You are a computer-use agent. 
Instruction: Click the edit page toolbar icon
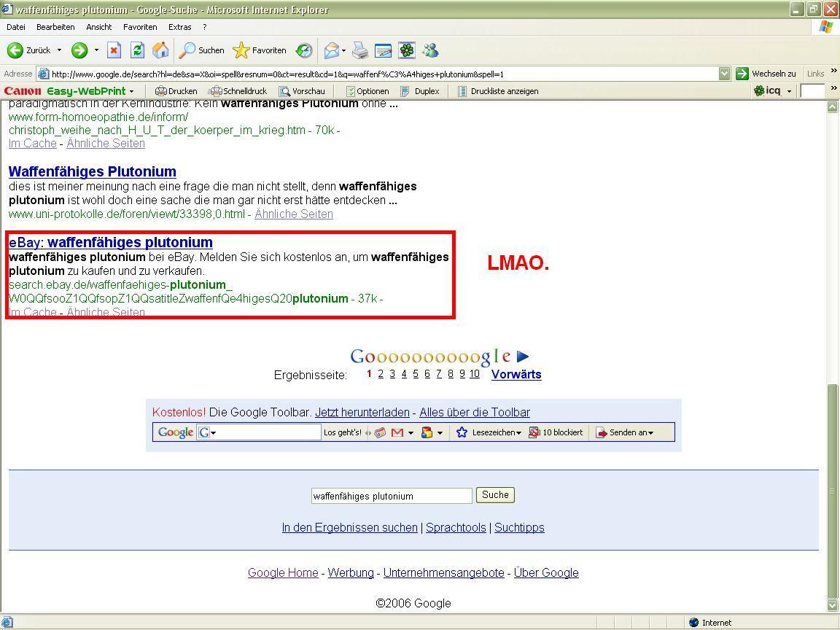click(x=383, y=50)
